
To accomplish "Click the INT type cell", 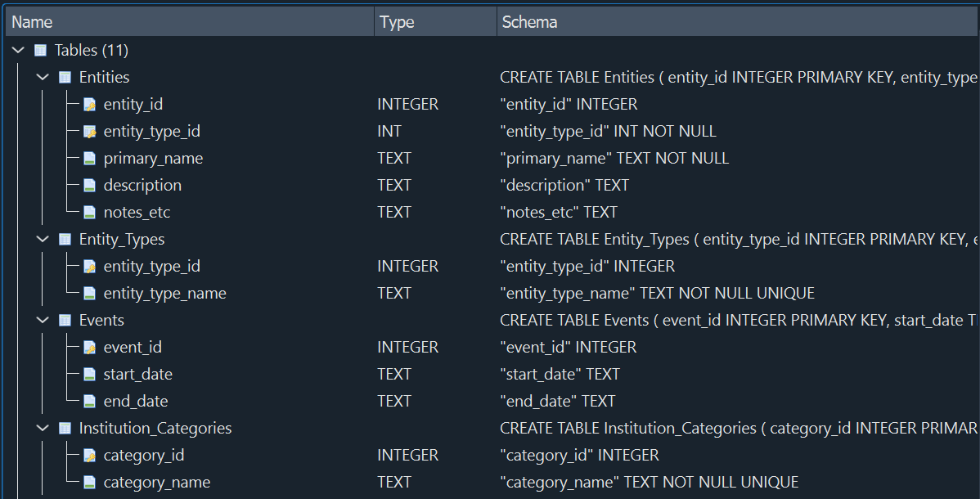I will [389, 132].
